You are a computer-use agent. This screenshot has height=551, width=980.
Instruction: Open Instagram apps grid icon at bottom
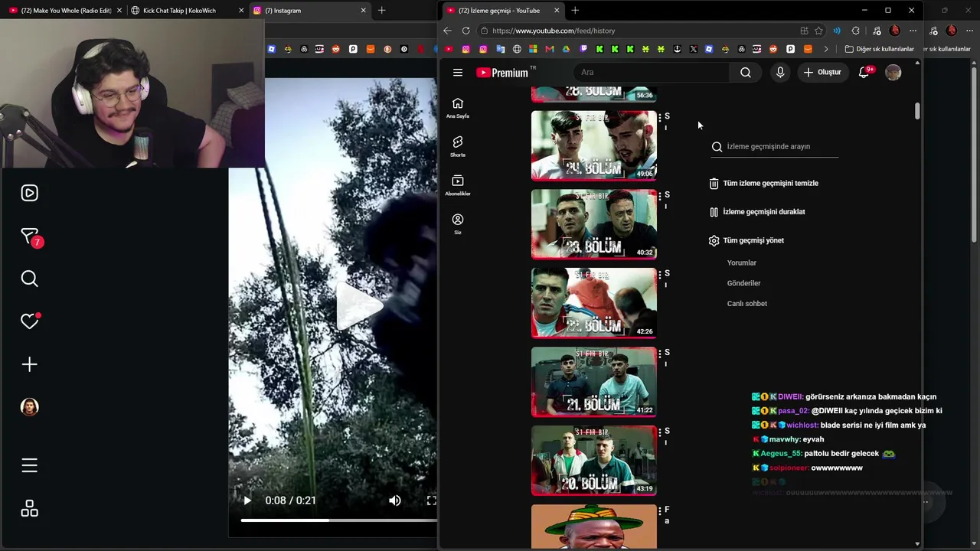[x=29, y=508]
